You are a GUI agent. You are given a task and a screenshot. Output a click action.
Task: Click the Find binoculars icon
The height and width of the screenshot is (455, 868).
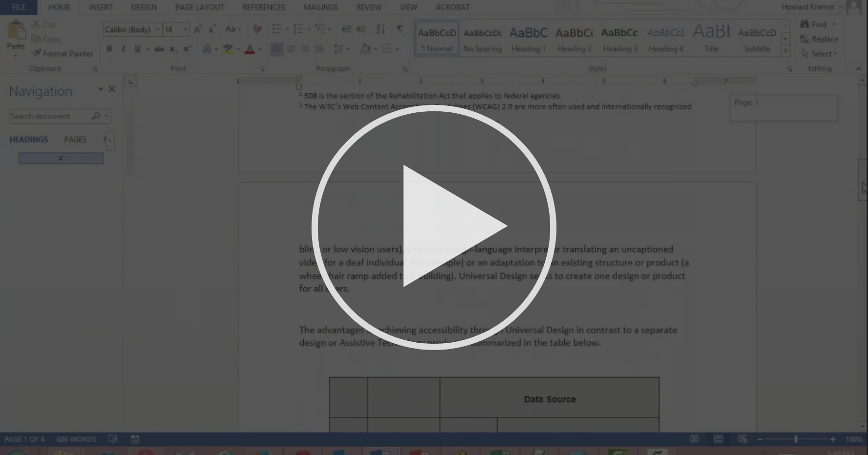pyautogui.click(x=805, y=24)
